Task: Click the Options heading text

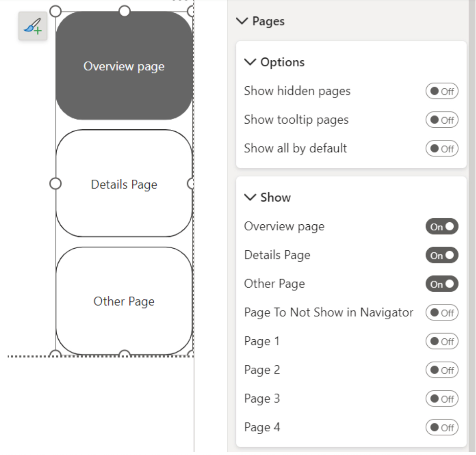Action: (282, 62)
